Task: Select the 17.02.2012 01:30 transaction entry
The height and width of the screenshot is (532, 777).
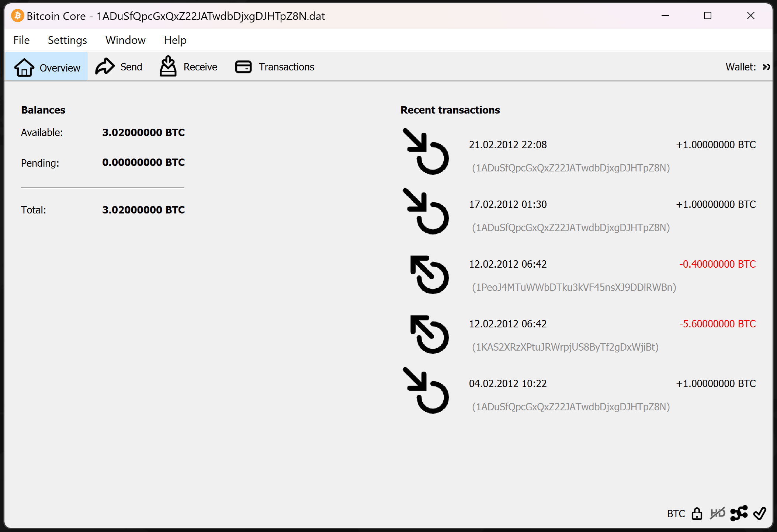Action: pyautogui.click(x=508, y=205)
